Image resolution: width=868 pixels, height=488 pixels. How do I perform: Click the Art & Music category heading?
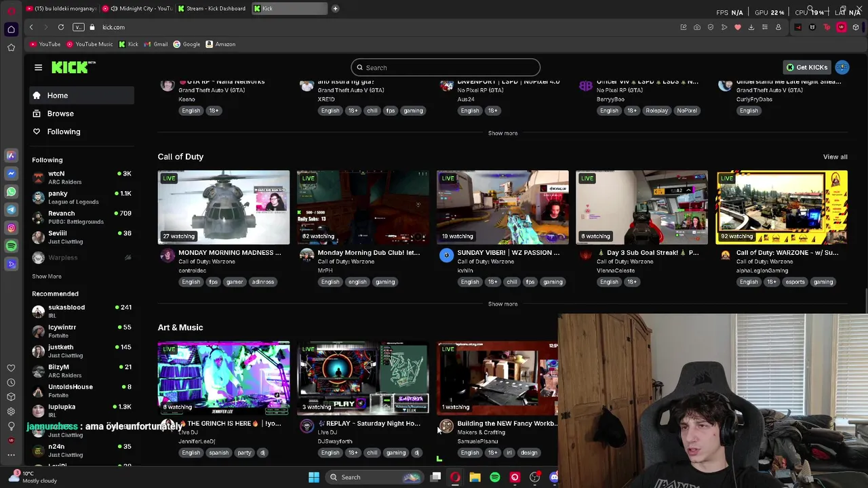(x=180, y=327)
